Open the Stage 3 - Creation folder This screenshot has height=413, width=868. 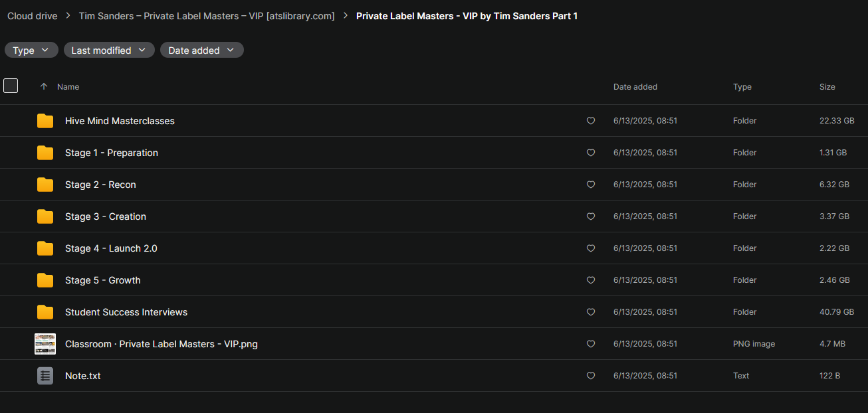tap(106, 216)
